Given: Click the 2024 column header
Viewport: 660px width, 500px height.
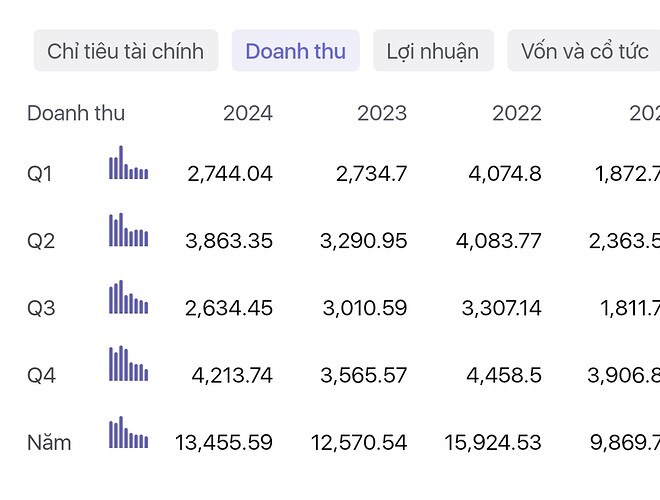Looking at the screenshot, I should pos(247,113).
